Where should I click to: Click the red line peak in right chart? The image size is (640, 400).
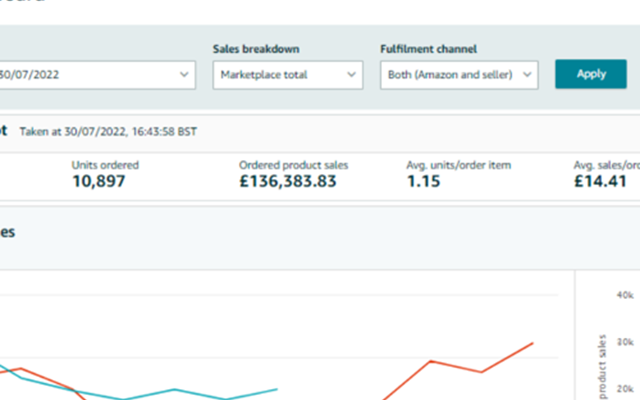coord(532,344)
